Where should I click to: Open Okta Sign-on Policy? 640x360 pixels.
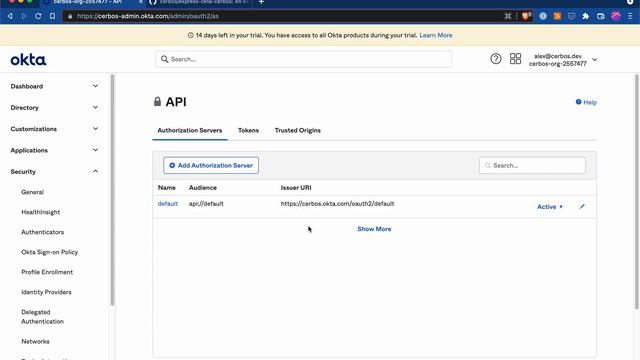click(x=49, y=252)
